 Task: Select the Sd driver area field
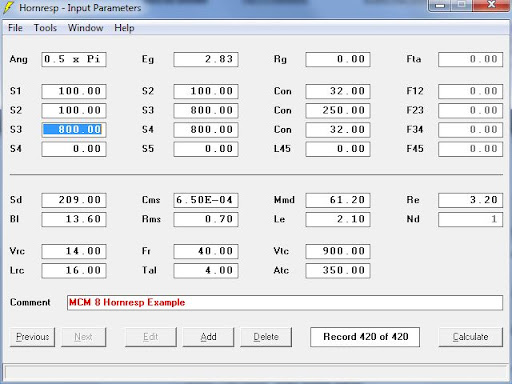click(x=74, y=200)
